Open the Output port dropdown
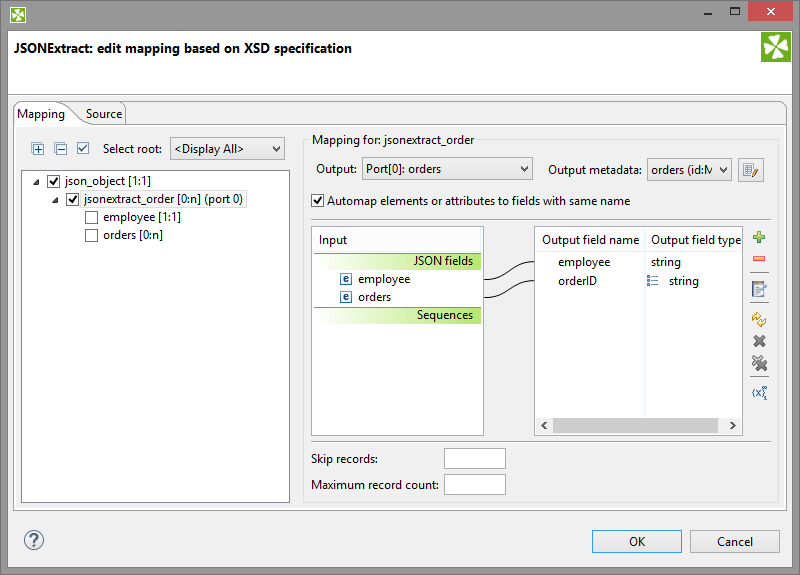The width and height of the screenshot is (800, 575). point(446,169)
